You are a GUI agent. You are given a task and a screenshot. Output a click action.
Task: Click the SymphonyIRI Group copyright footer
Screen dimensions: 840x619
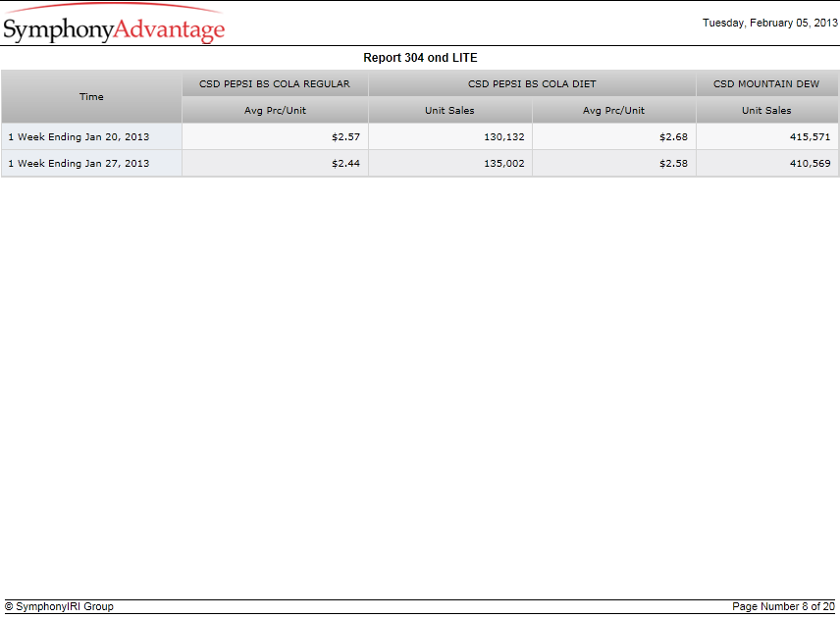pyautogui.click(x=59, y=606)
